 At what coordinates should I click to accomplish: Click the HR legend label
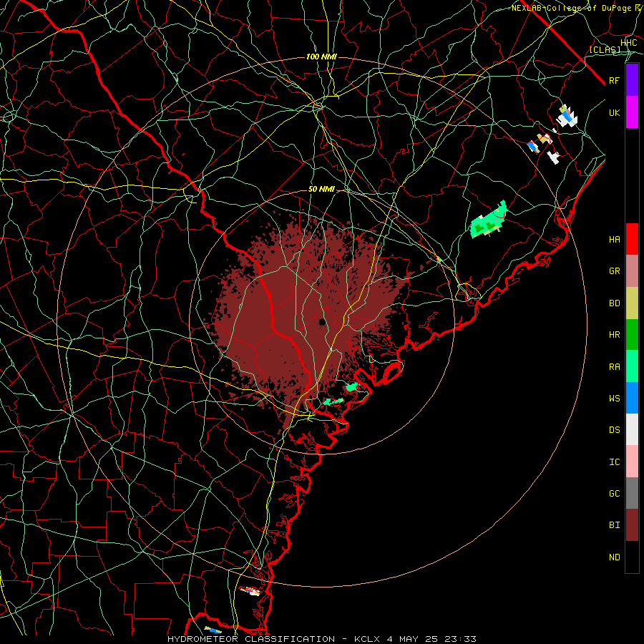click(614, 335)
